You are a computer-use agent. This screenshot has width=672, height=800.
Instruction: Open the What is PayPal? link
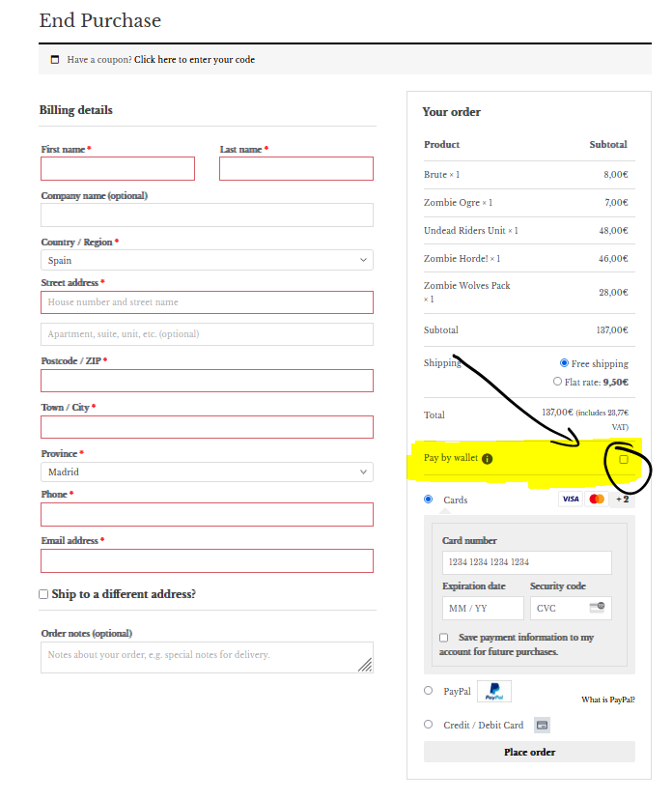pyautogui.click(x=607, y=700)
